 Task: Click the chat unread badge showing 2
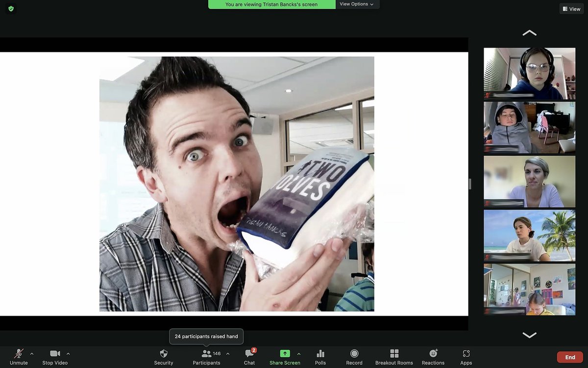click(x=254, y=350)
